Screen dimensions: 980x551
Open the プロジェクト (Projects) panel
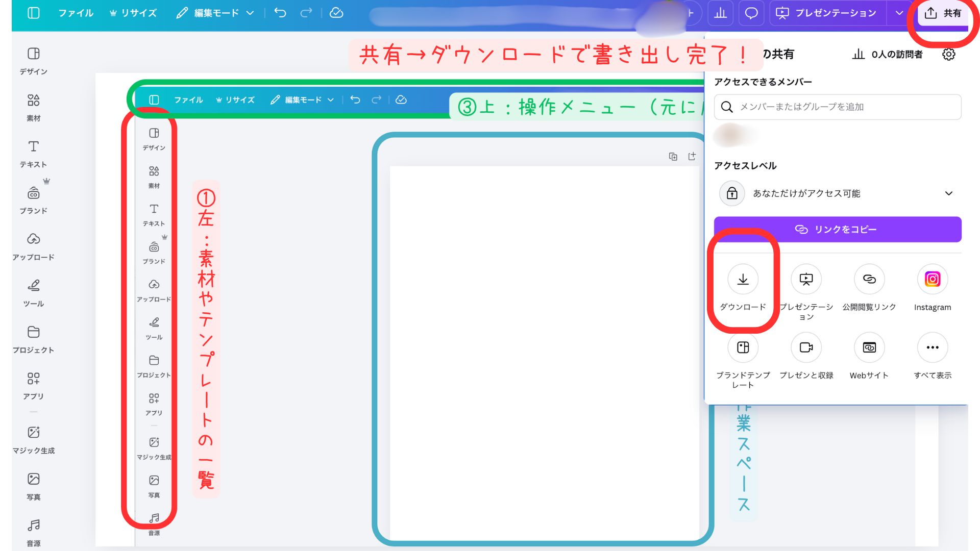33,337
